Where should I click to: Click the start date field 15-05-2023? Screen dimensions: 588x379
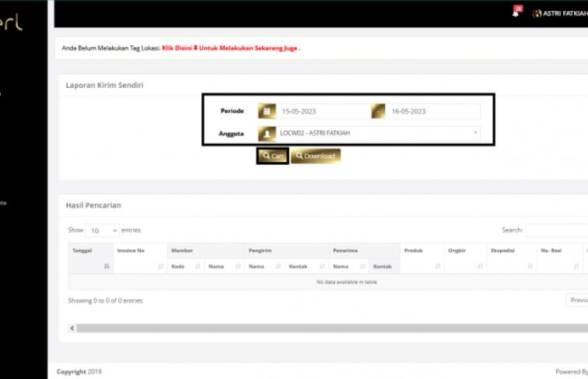[x=323, y=111]
